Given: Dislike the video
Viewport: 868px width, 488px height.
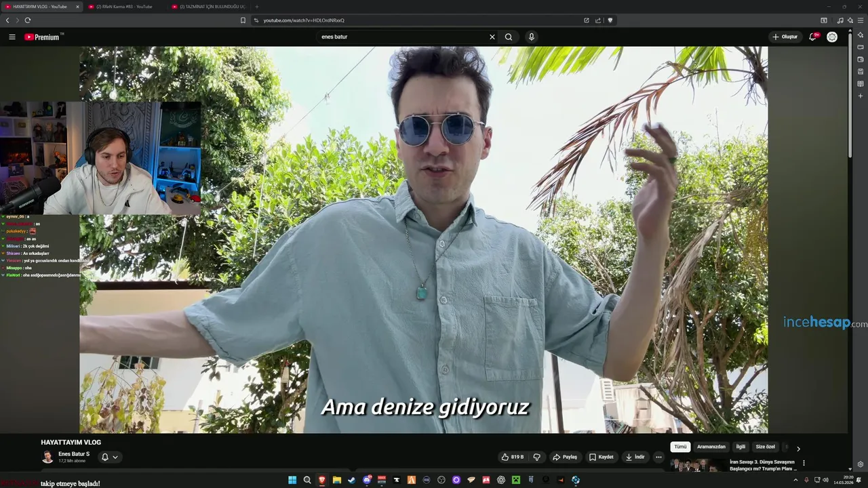Looking at the screenshot, I should coord(537,457).
